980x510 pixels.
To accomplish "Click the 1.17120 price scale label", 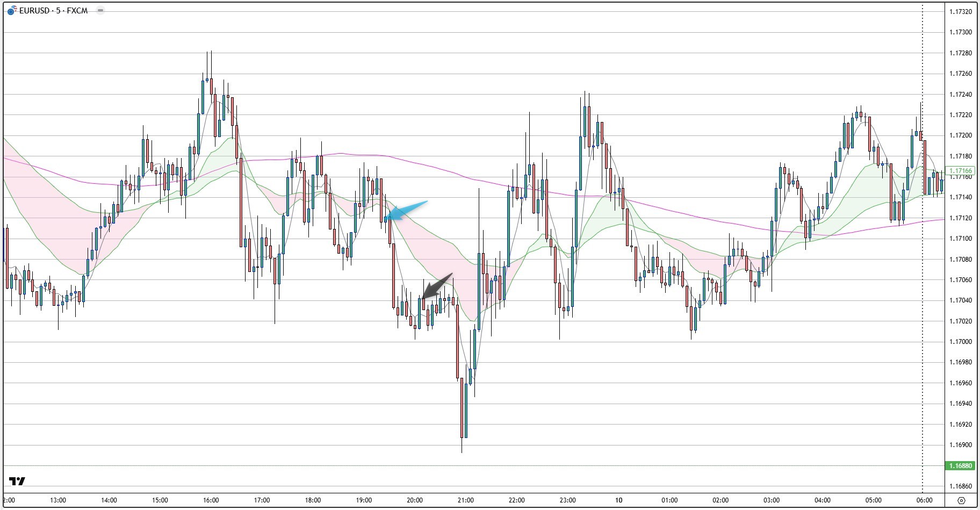I will point(961,218).
